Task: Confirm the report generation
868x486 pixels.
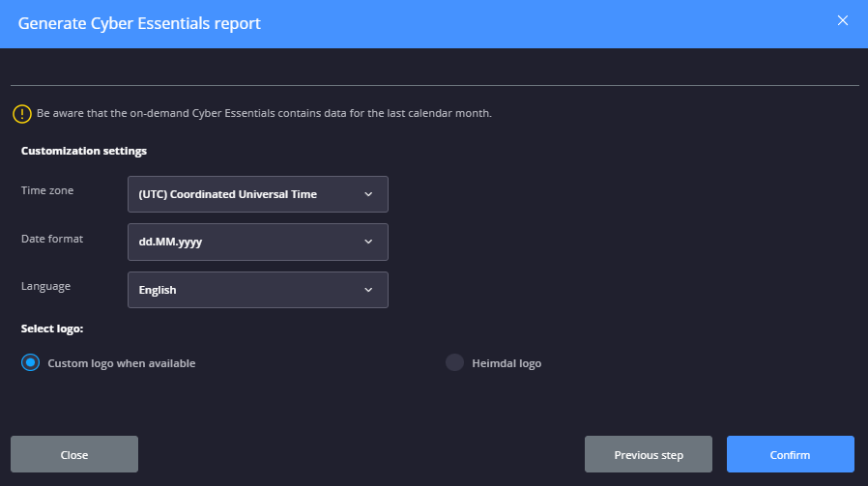Action: point(790,454)
